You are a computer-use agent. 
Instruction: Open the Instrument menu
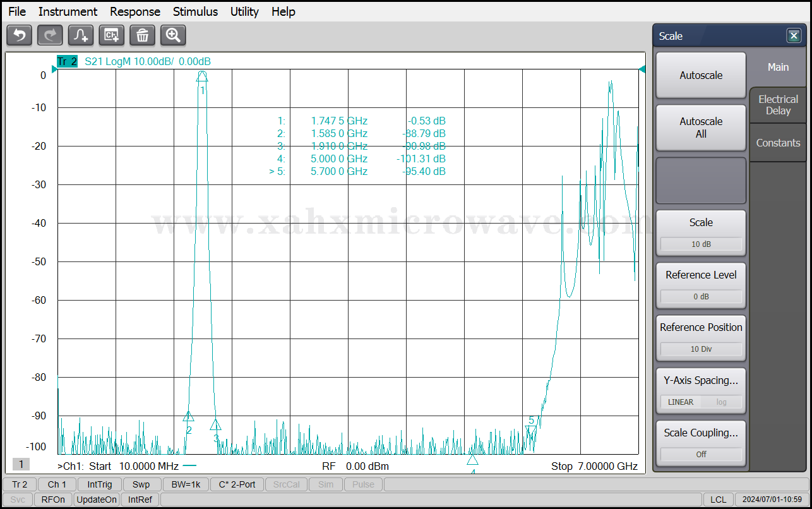[68, 11]
